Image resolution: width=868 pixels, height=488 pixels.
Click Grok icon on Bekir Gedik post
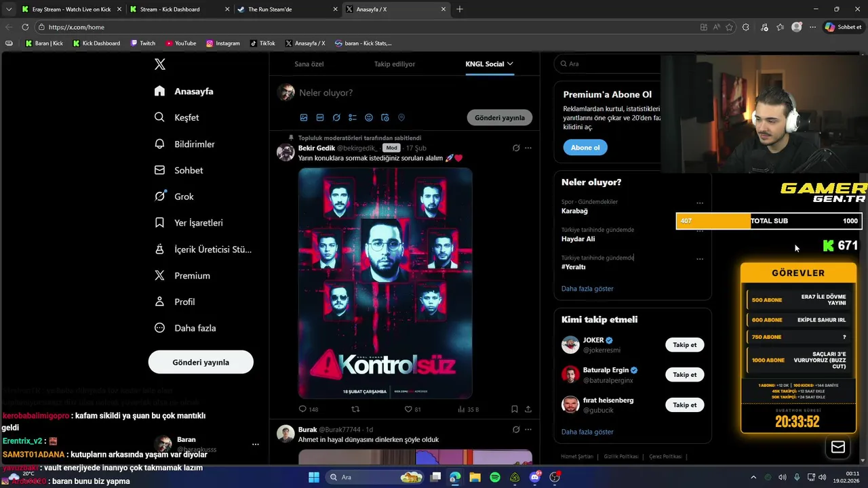tap(516, 148)
